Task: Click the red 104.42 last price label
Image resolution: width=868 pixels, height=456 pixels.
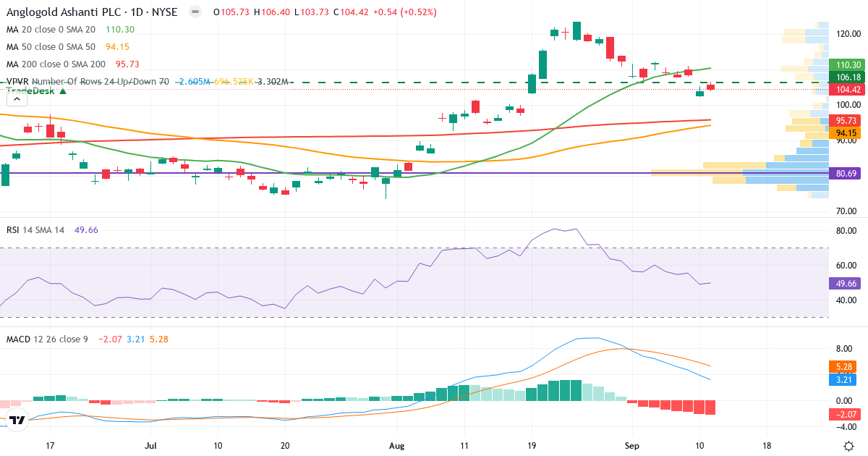Action: coord(847,90)
